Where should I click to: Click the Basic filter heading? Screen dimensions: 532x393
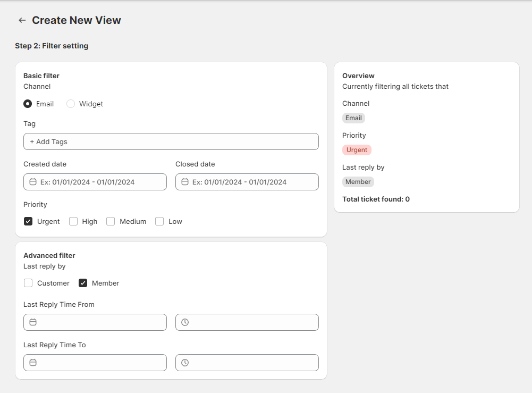click(41, 76)
